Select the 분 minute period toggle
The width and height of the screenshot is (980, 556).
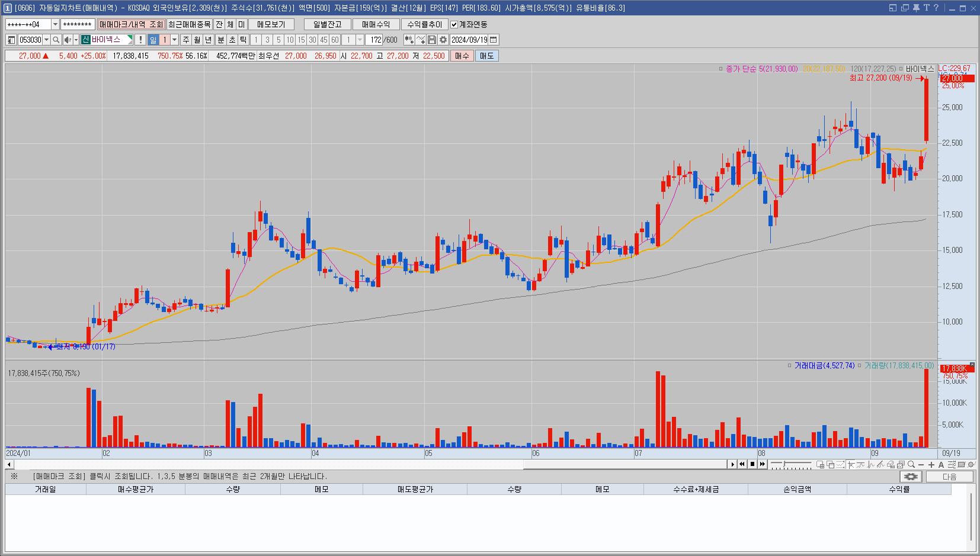[220, 40]
